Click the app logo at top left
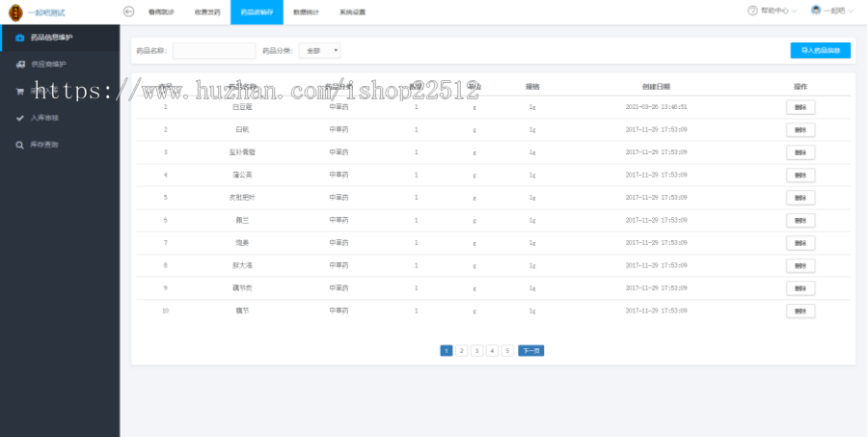Viewport: 868px width, 437px height. click(14, 12)
